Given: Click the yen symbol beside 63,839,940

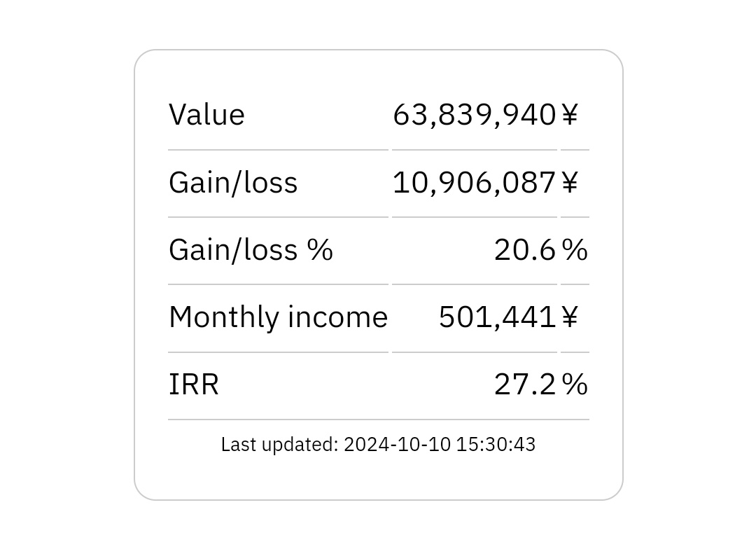Looking at the screenshot, I should (x=570, y=115).
